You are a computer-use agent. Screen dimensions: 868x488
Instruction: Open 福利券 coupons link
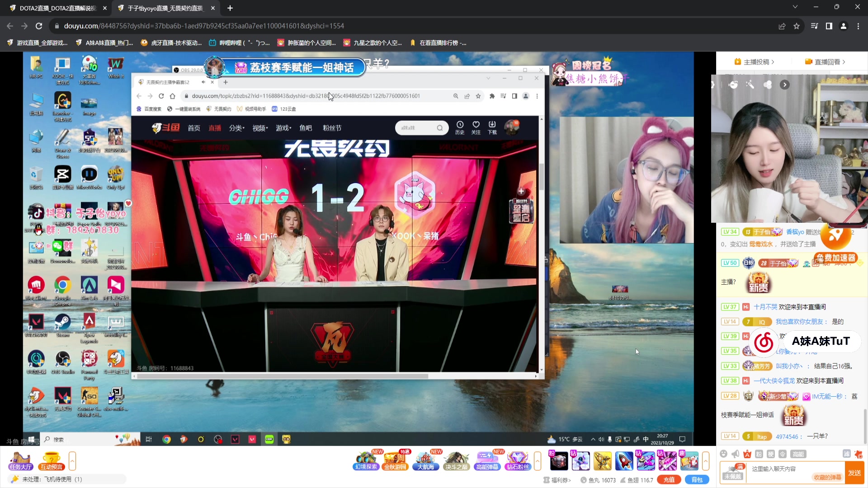coord(557,480)
